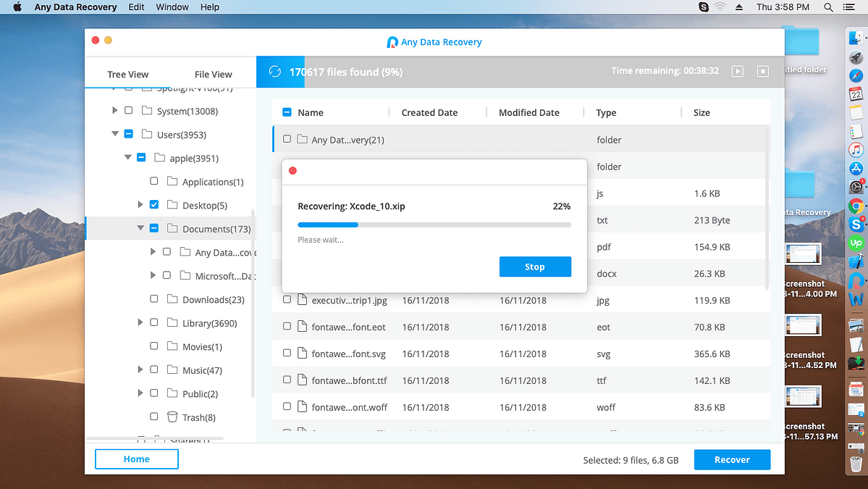The width and height of the screenshot is (868, 489).
Task: Open Reminders from the Dock
Action: click(x=856, y=132)
